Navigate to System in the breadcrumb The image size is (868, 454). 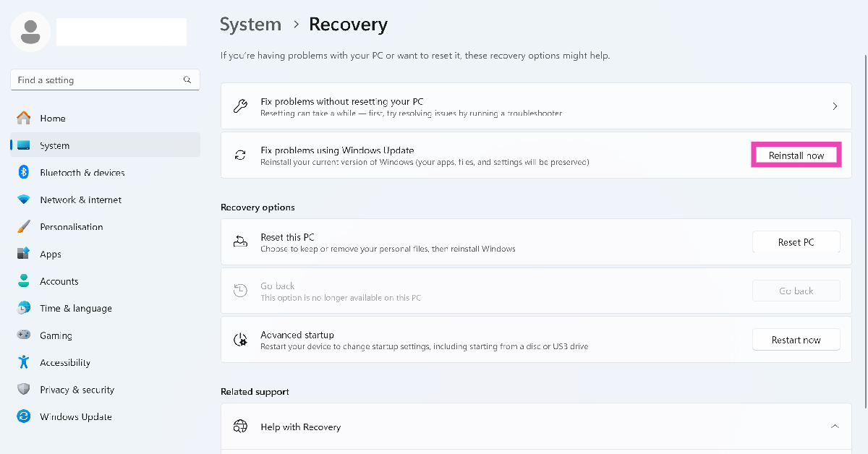coord(250,25)
